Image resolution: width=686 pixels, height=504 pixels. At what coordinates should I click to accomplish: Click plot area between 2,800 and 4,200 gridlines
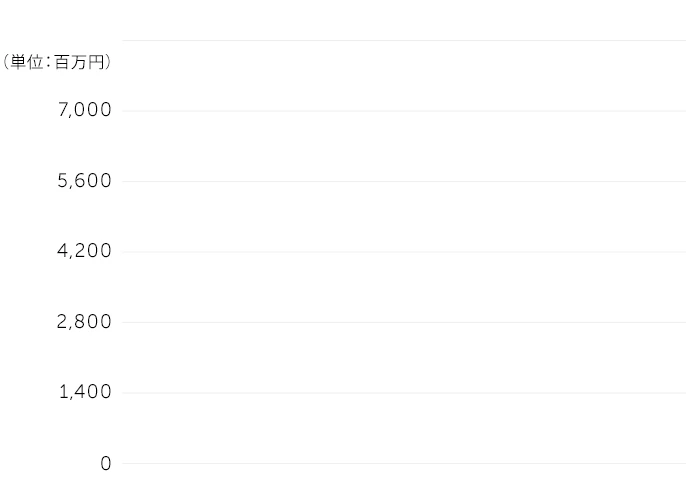[404, 287]
